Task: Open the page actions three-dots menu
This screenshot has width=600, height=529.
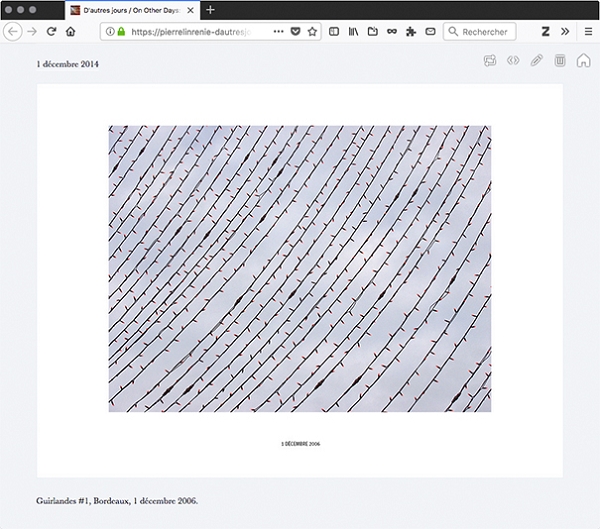Action: (x=278, y=32)
